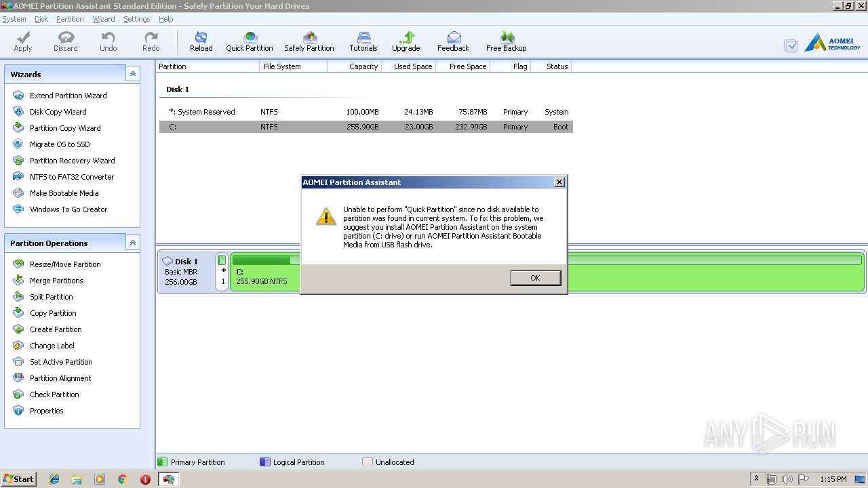Open Feedback from toolbar
868x488 pixels.
point(453,41)
